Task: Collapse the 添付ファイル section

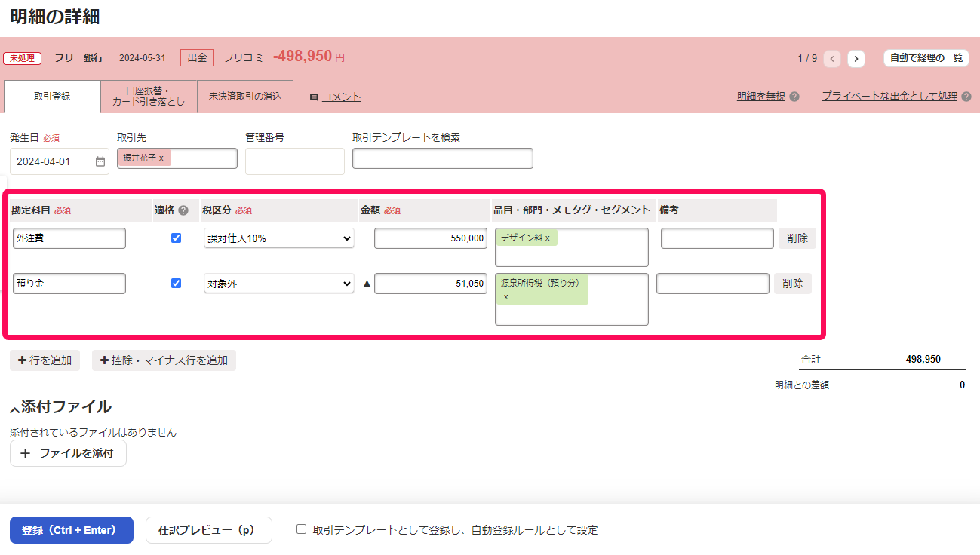Action: click(14, 409)
